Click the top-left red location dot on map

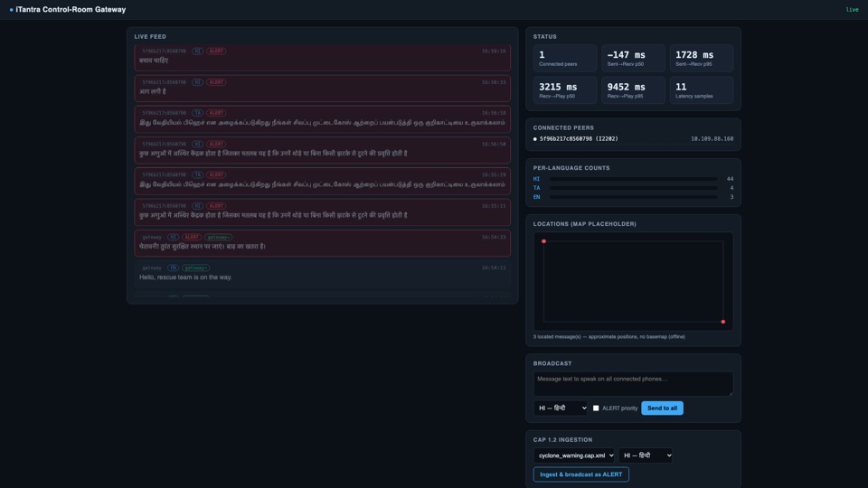tap(543, 241)
